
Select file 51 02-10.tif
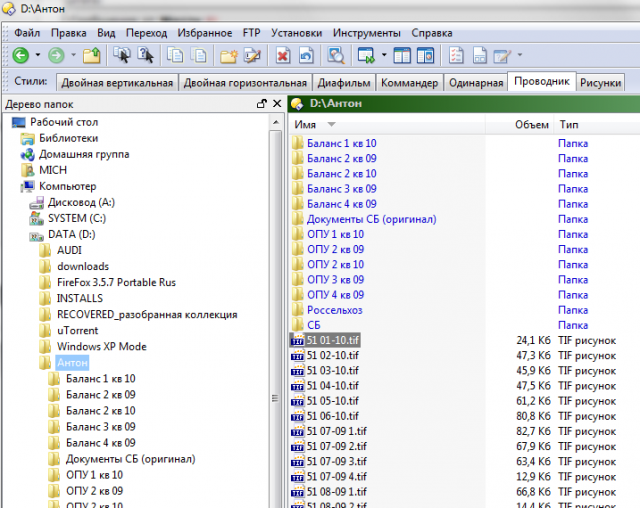tap(333, 355)
